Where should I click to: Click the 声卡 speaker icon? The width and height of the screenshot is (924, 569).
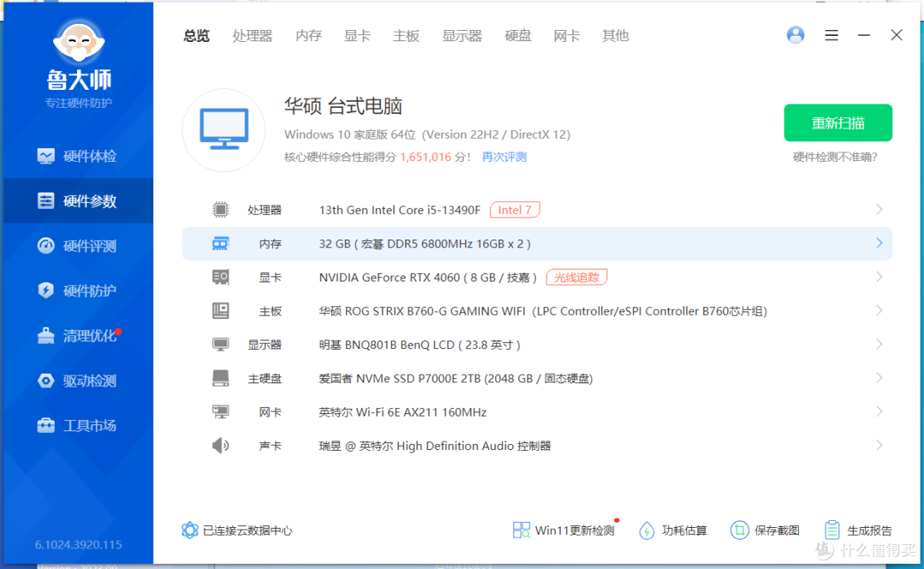pos(221,445)
